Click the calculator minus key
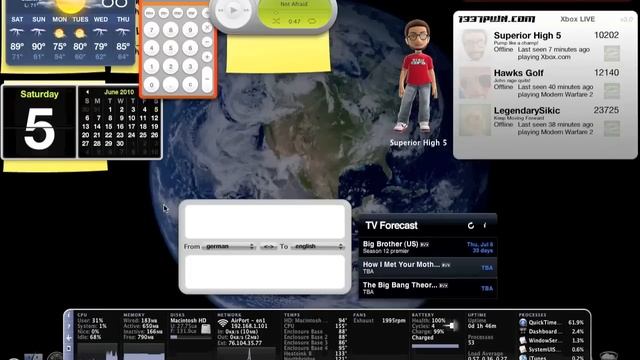The image size is (640, 360). tap(207, 42)
